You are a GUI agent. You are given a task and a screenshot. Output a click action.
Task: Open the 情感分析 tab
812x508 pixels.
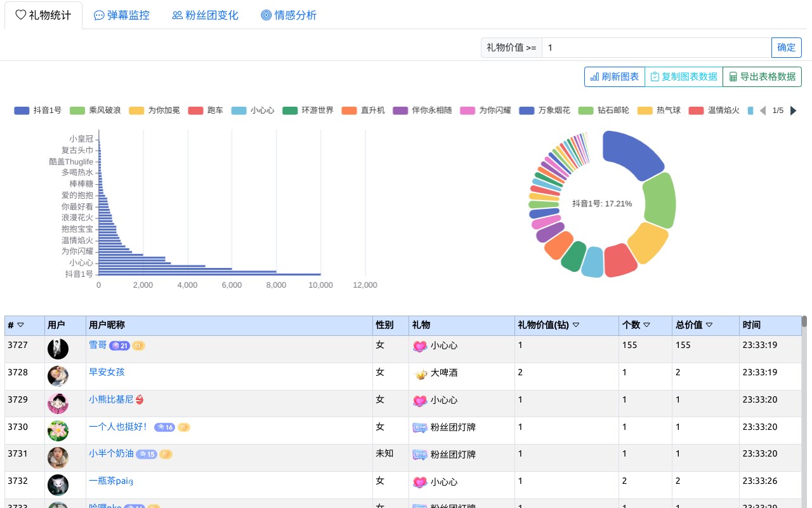coord(289,15)
